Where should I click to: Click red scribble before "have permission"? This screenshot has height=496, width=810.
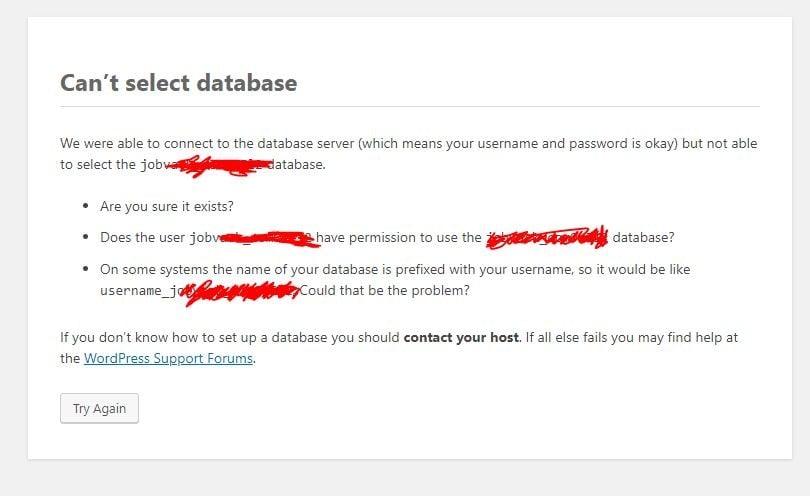coord(265,238)
